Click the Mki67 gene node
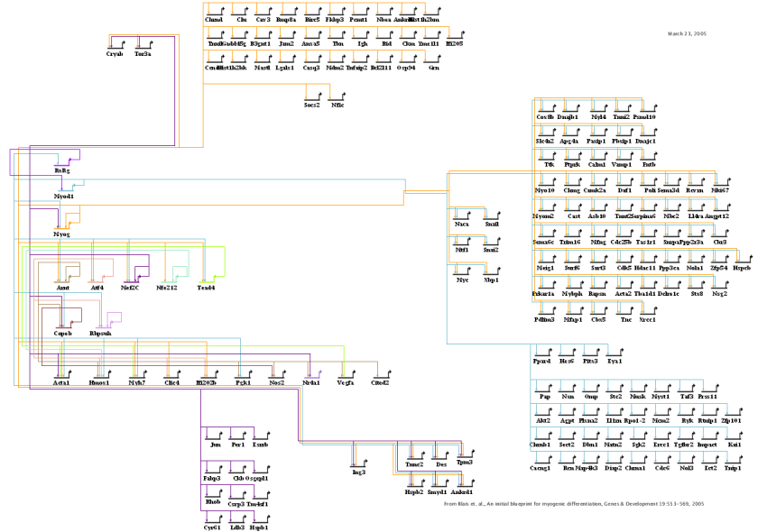The width and height of the screenshot is (758, 532). pyautogui.click(x=719, y=190)
